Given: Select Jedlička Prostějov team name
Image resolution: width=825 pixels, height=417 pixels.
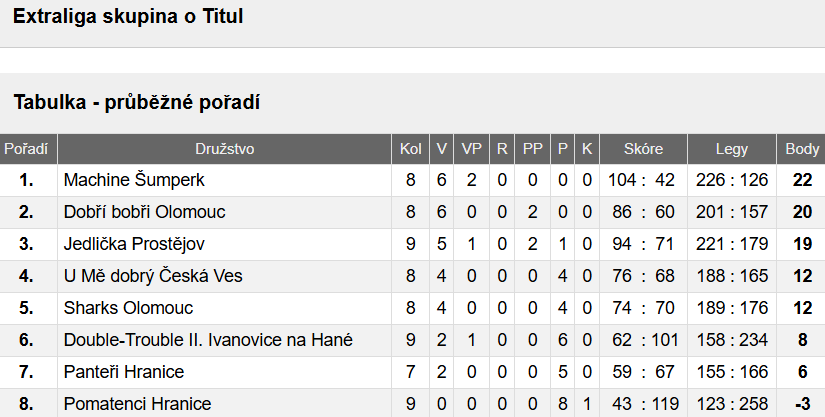Looking at the screenshot, I should click(134, 245).
